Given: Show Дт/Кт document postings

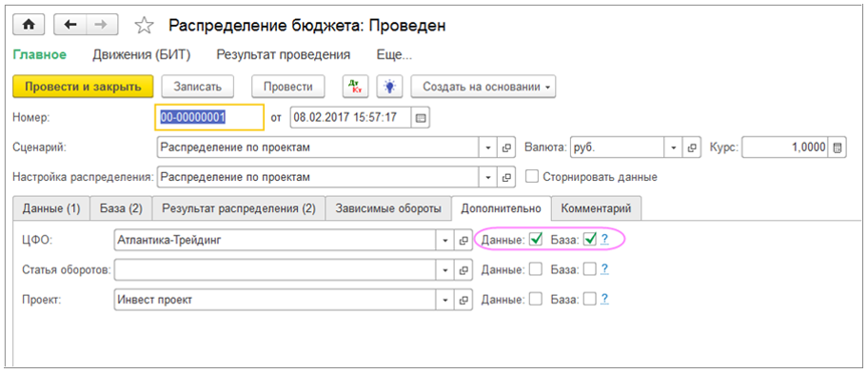Looking at the screenshot, I should point(356,87).
